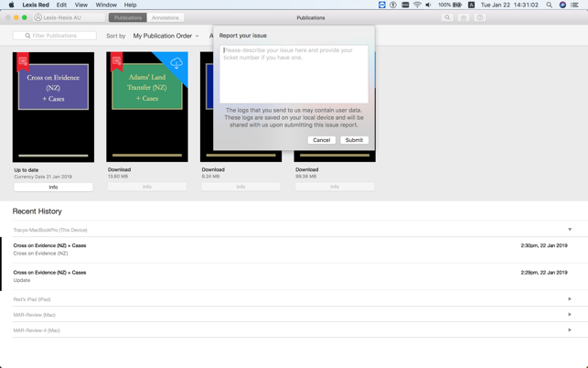Viewport: 588px width, 368px height.
Task: Click the Up to date status text
Action: [27, 170]
